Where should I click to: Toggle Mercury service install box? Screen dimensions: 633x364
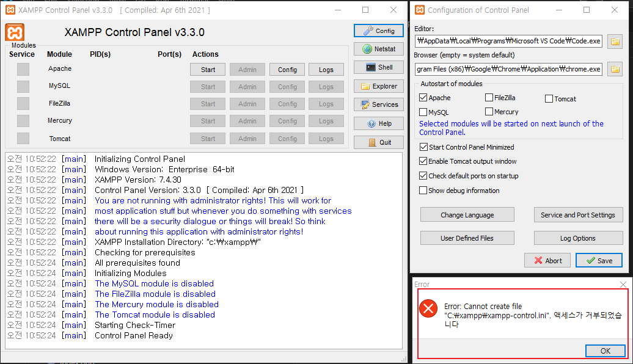[23, 121]
